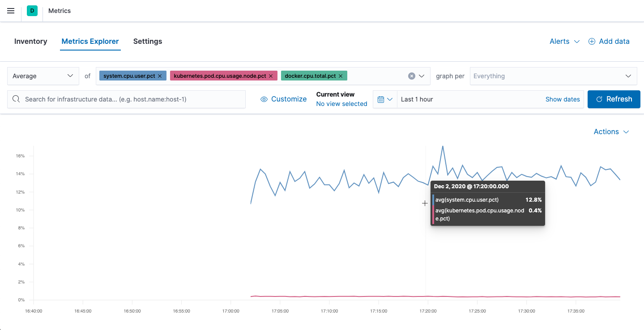Viewport: 644px width, 330px height.
Task: Open the Alerts dropdown menu
Action: coord(564,41)
